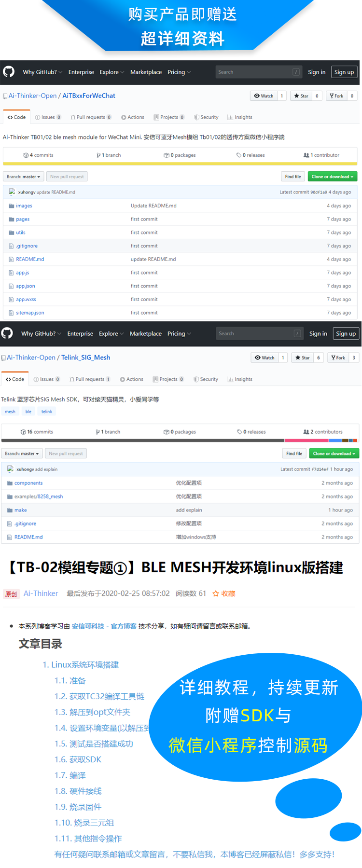This screenshot has width=362, height=868.
Task: Expand Explore in the second GitHub header
Action: pyautogui.click(x=111, y=333)
